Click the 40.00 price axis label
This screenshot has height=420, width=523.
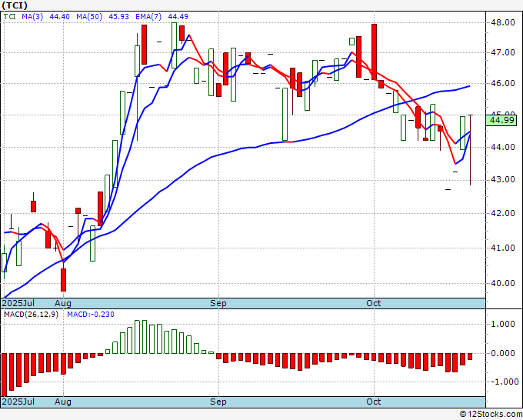tap(503, 283)
